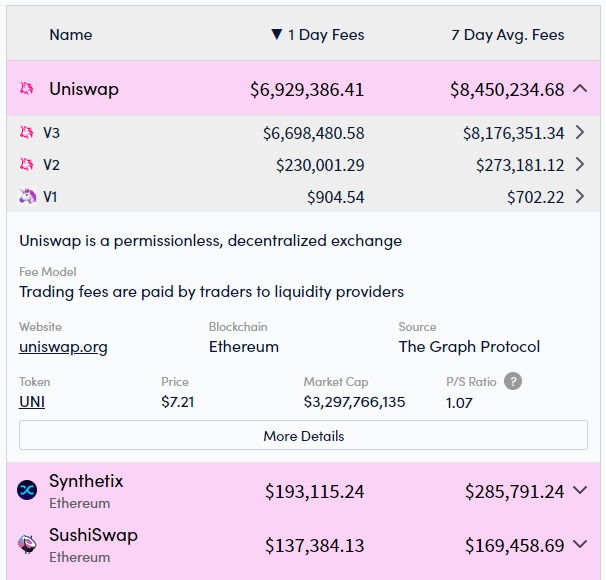The height and width of the screenshot is (580, 606).
Task: Click the P/S Ratio label
Action: point(471,382)
